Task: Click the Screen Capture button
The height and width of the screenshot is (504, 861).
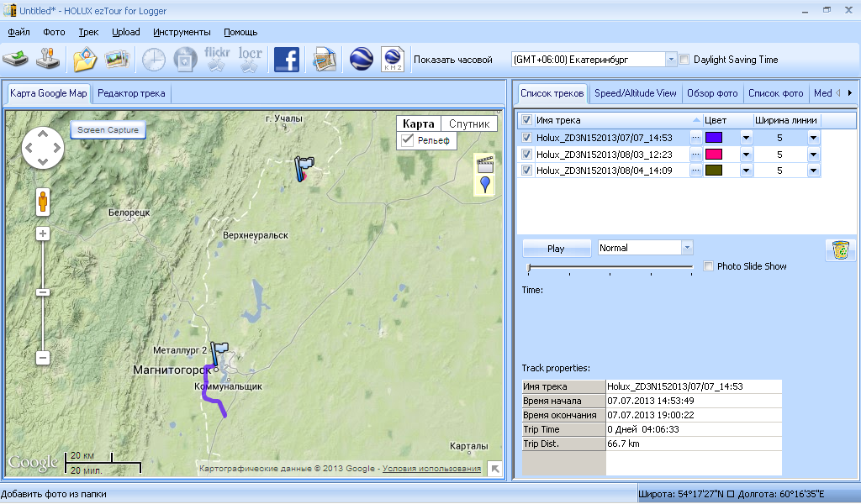Action: [108, 130]
